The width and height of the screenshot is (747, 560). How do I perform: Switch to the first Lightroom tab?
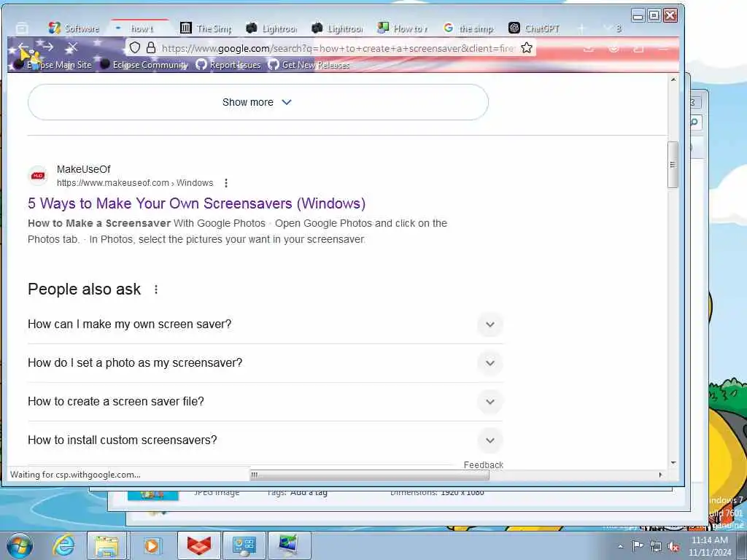pos(271,28)
